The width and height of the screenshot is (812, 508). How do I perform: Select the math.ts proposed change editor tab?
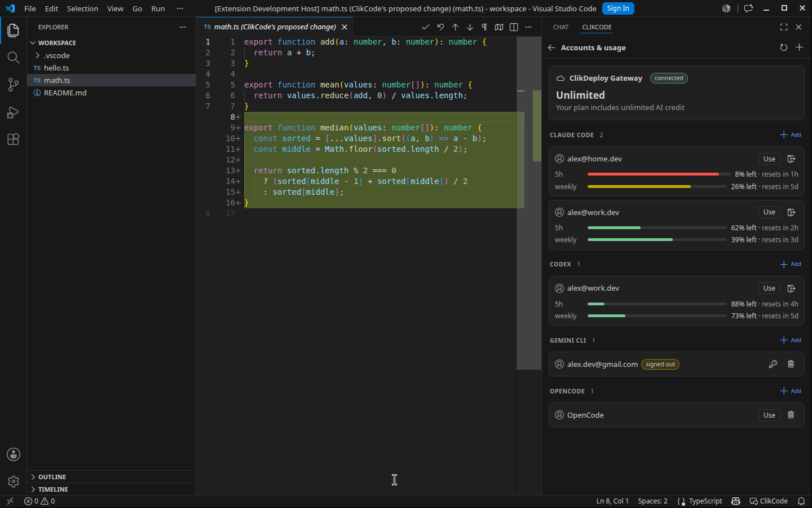(x=275, y=27)
